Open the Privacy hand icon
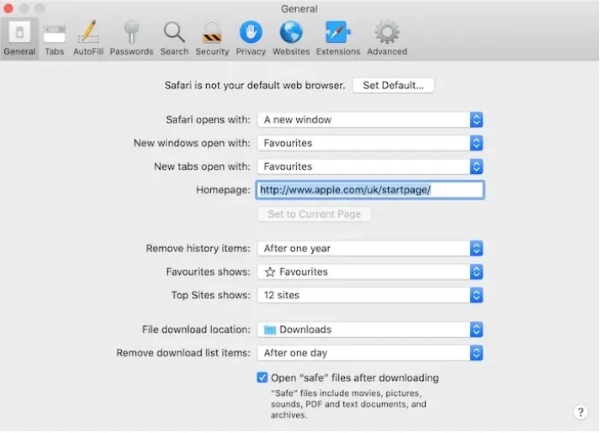 point(250,37)
